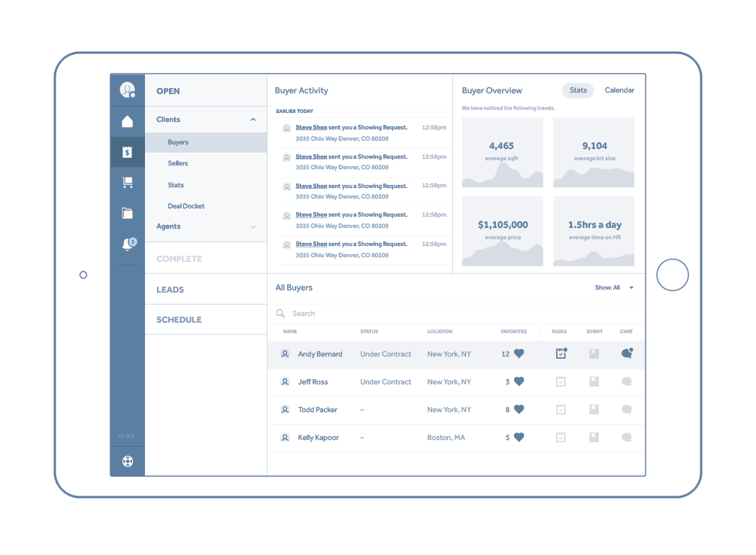Select Sellers in the Clients menu
This screenshot has height=555, width=756.
[x=178, y=163]
